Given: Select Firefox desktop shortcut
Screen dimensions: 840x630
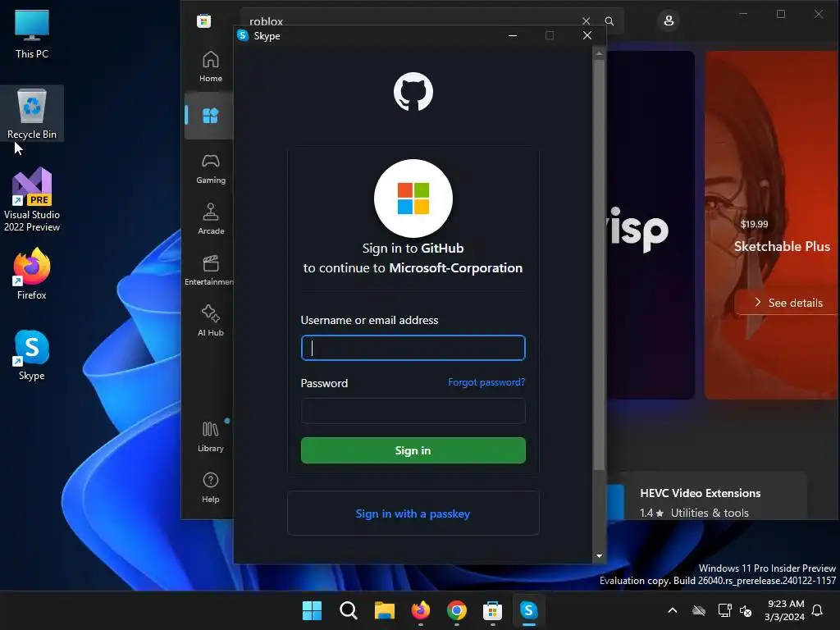Looking at the screenshot, I should coord(32,274).
